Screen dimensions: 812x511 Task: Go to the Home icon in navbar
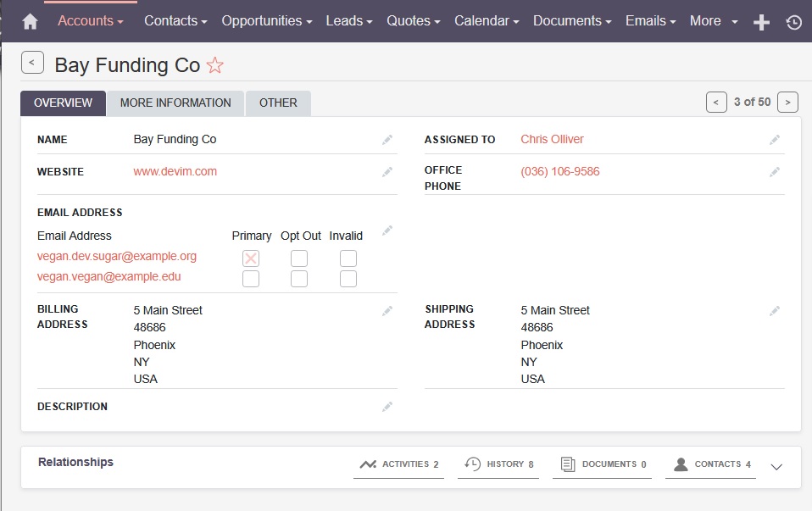[x=30, y=21]
